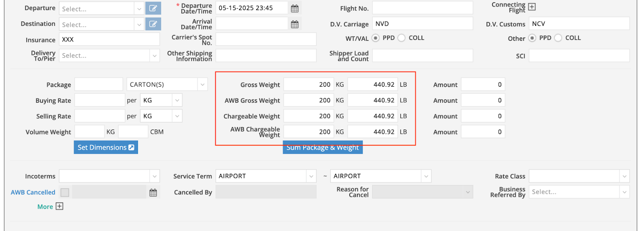Open the Arrival Date/Time calendar picker
The width and height of the screenshot is (644, 231).
[x=295, y=24]
